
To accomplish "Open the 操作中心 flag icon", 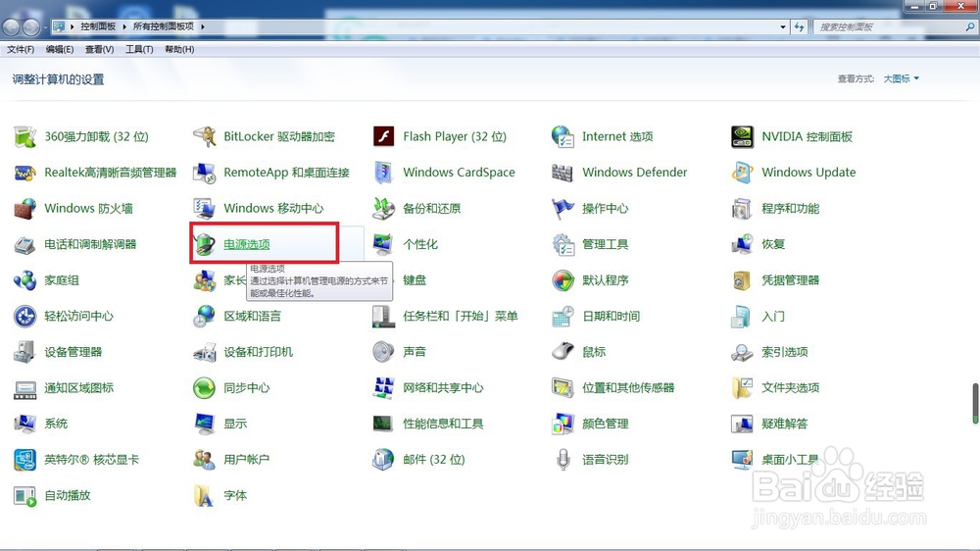I will click(563, 208).
